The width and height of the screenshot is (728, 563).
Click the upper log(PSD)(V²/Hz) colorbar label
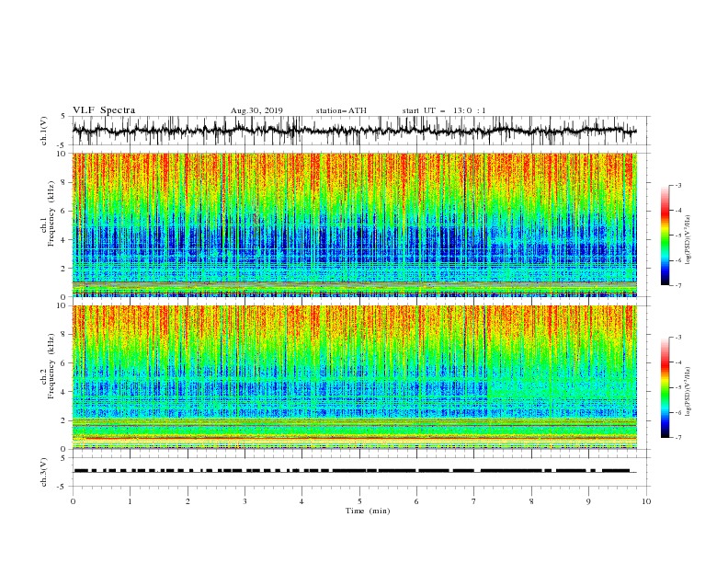click(x=688, y=240)
